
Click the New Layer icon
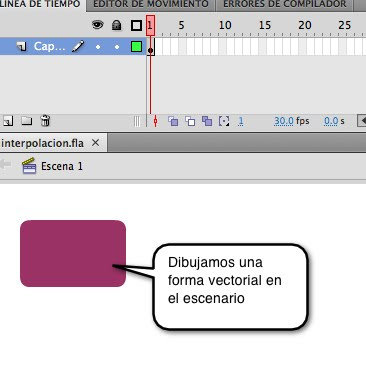click(x=8, y=121)
